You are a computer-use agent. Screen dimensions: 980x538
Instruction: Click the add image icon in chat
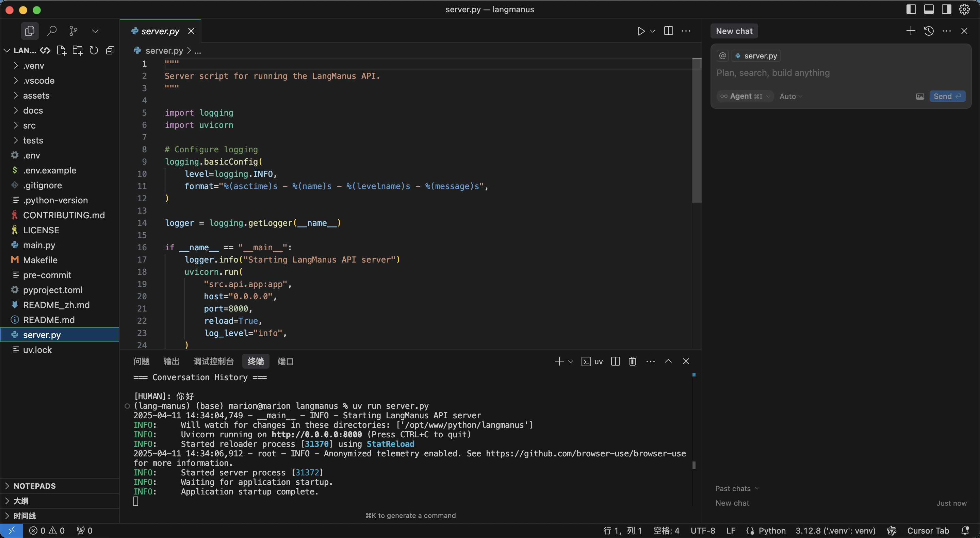[920, 97]
